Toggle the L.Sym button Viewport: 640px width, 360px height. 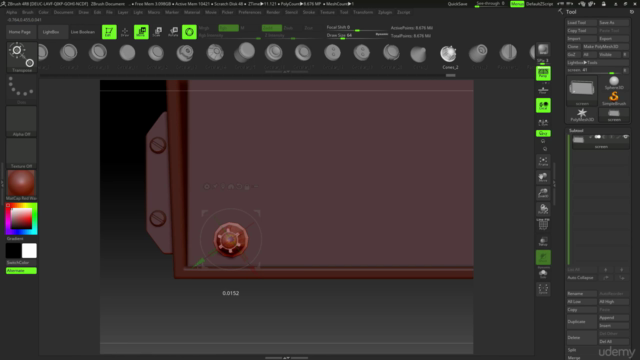[543, 122]
